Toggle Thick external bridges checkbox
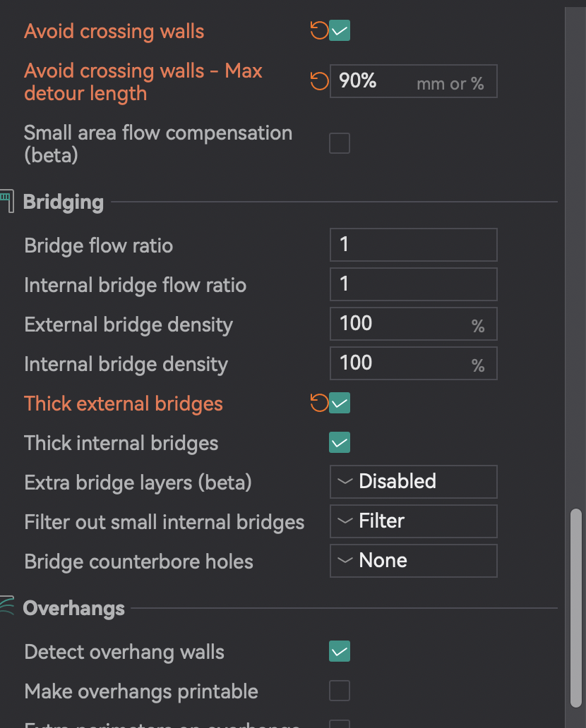Viewport: 586px width, 728px height. 340,403
